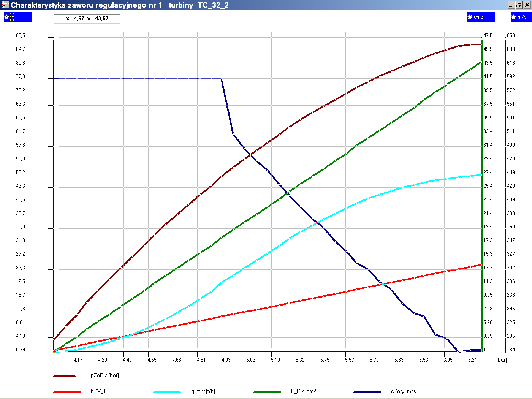Click the 'qPary [t/h]' legend label
Viewport: 532px width, 399px height.
203,391
